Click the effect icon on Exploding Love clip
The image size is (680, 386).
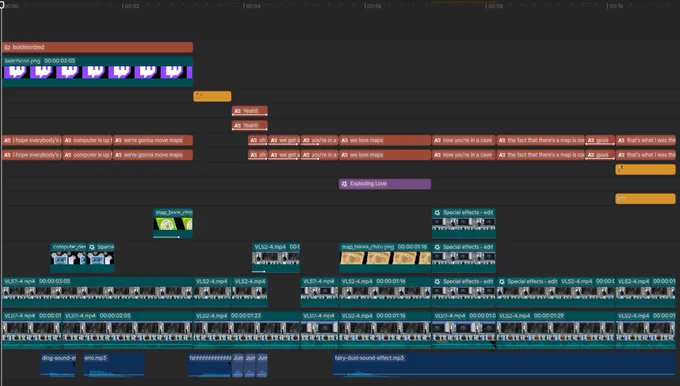point(344,184)
